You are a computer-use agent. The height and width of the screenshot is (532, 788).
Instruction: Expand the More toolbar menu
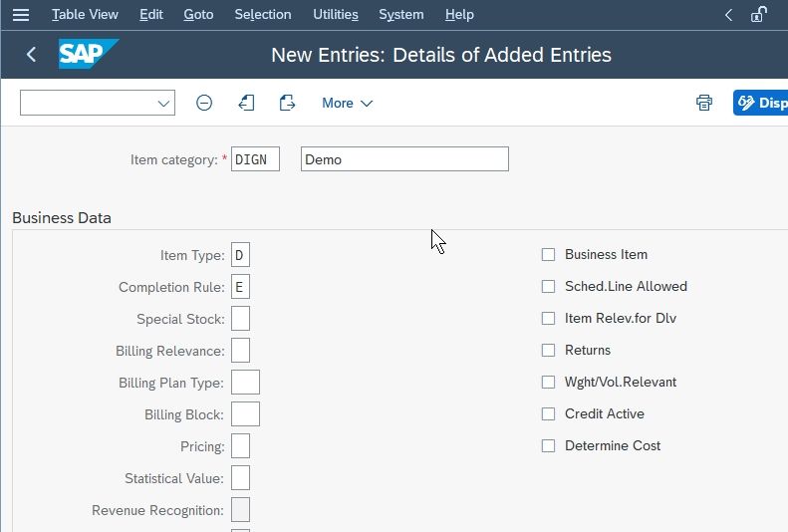tap(347, 103)
